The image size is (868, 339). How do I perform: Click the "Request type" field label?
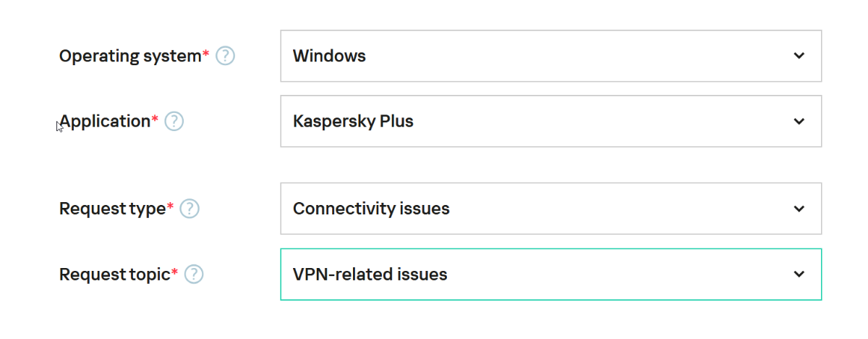point(112,209)
